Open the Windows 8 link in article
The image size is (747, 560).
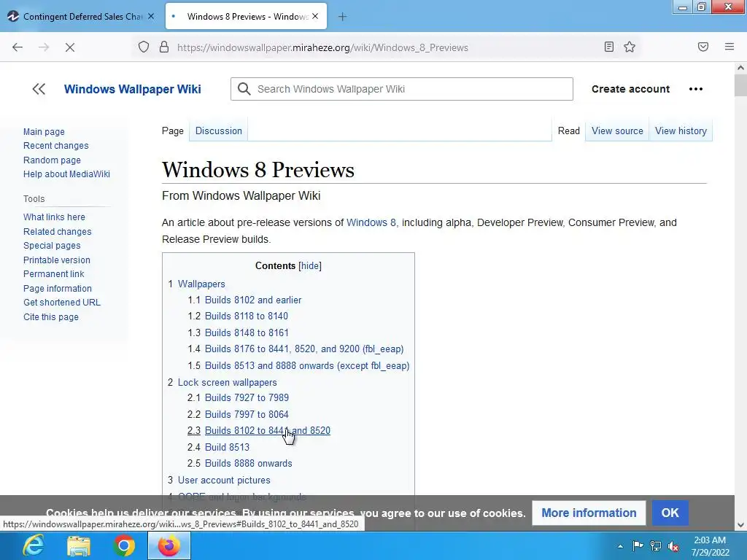[x=371, y=222]
